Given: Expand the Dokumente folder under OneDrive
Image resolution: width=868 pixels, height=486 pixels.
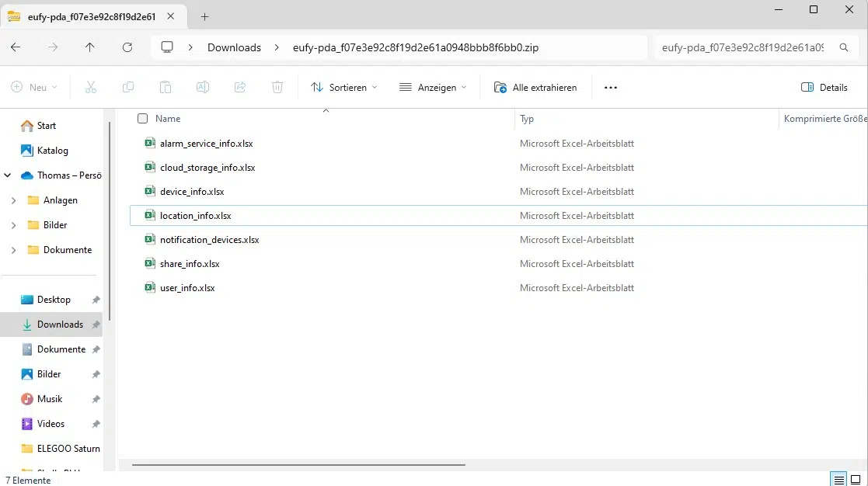Looking at the screenshot, I should pos(14,250).
